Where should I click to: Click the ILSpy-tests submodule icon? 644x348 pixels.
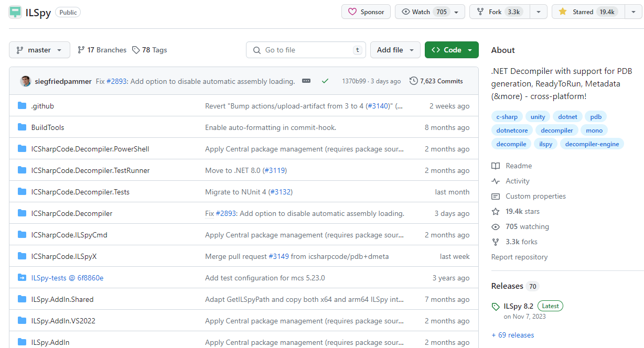[x=22, y=278]
